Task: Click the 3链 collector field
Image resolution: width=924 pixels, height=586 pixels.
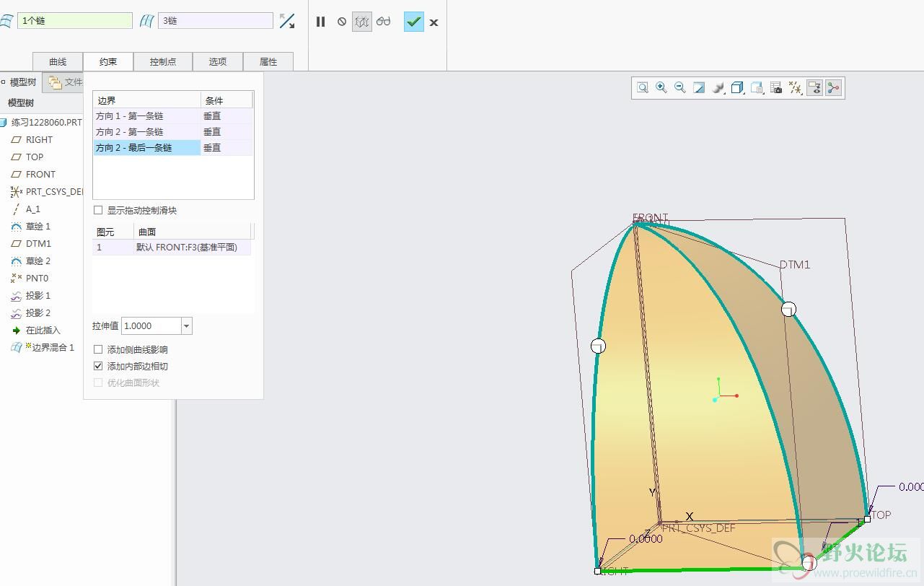Action: pyautogui.click(x=216, y=21)
